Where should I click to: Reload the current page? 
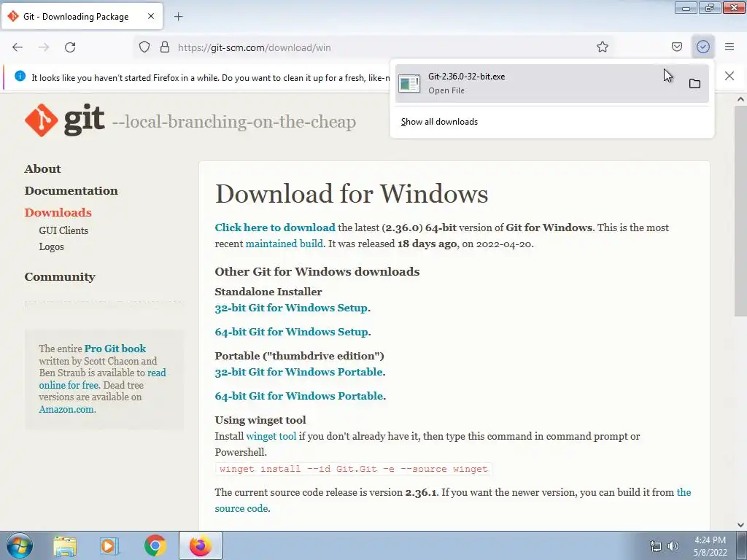70,47
